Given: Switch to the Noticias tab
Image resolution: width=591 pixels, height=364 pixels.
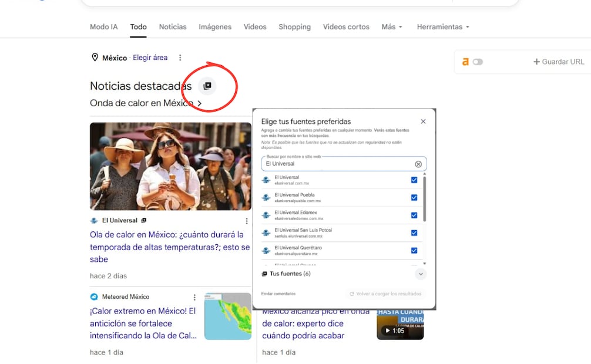Looking at the screenshot, I should point(173,27).
